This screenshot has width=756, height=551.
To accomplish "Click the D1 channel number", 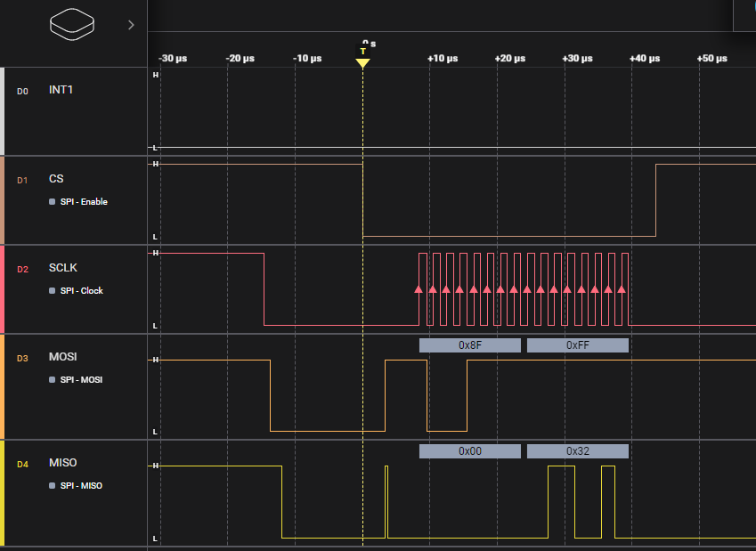I will pos(22,181).
